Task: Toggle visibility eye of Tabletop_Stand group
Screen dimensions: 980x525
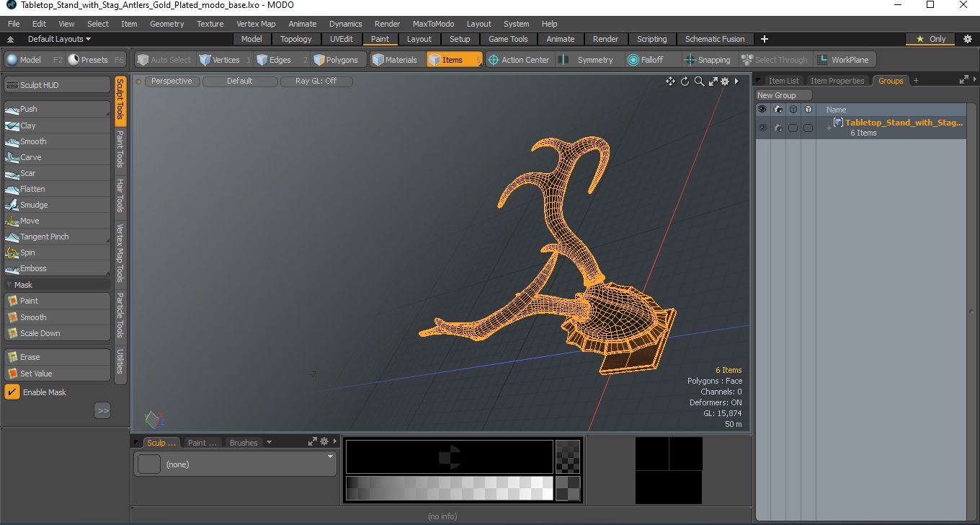Action: click(x=762, y=128)
